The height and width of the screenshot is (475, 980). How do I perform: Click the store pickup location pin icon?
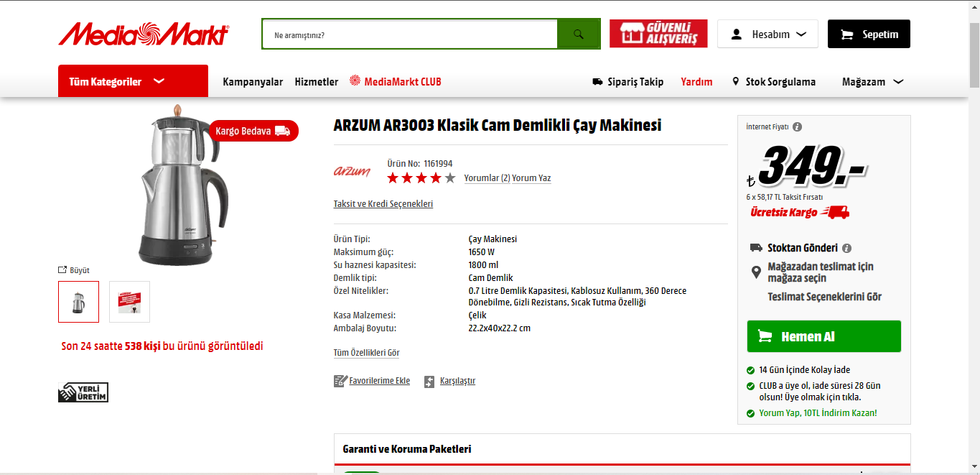756,272
